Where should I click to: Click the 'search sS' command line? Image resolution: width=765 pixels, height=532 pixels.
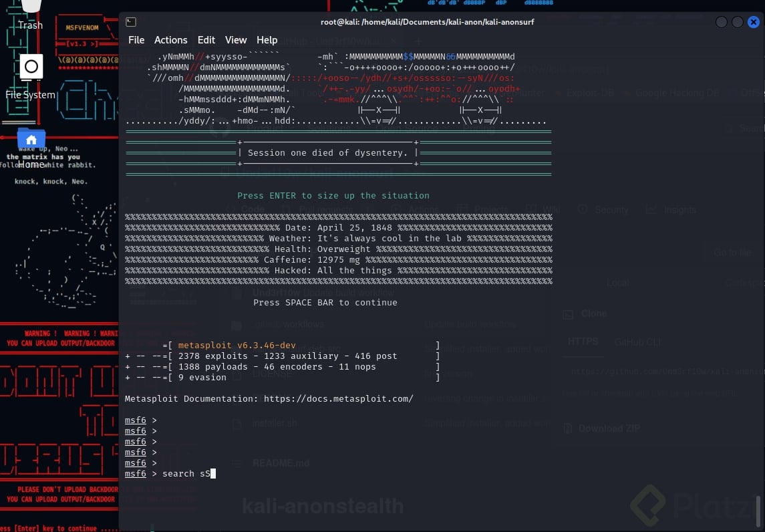[x=170, y=473]
